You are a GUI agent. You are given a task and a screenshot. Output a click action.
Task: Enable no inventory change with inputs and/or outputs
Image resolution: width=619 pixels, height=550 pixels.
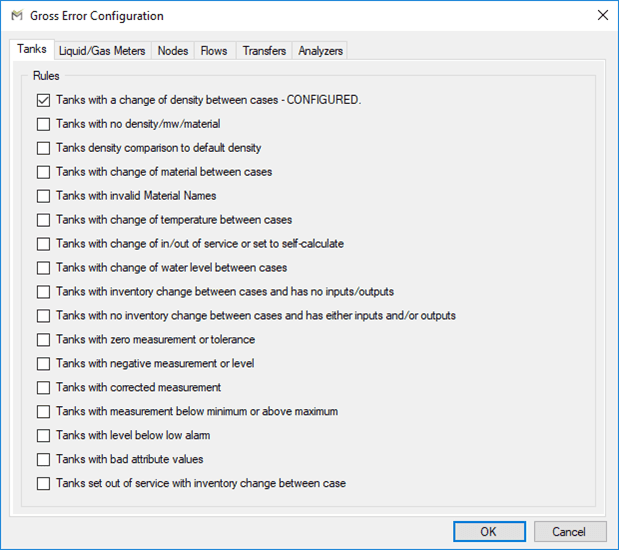click(x=43, y=316)
